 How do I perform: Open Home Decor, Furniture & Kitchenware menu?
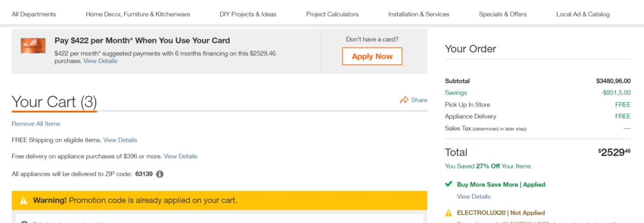click(138, 14)
